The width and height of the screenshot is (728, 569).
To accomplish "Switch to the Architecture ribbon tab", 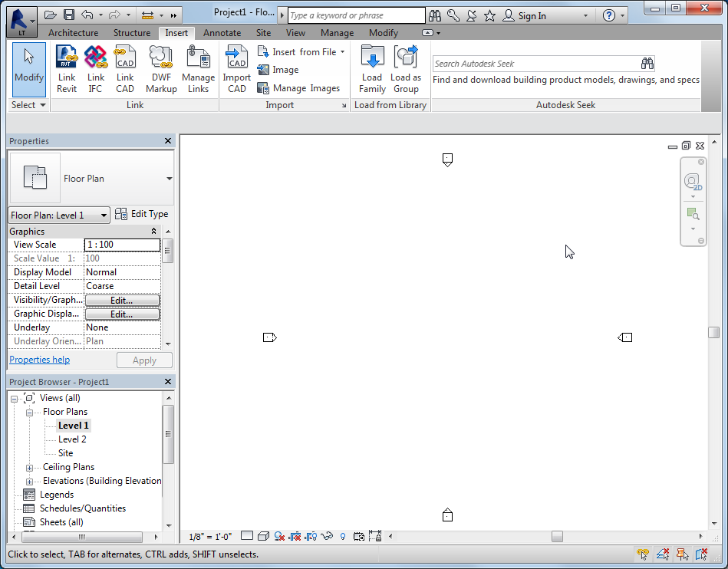I will (74, 33).
